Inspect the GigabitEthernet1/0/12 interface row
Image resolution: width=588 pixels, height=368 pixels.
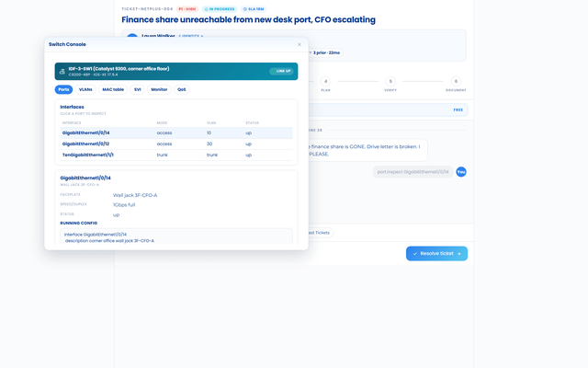pos(176,144)
